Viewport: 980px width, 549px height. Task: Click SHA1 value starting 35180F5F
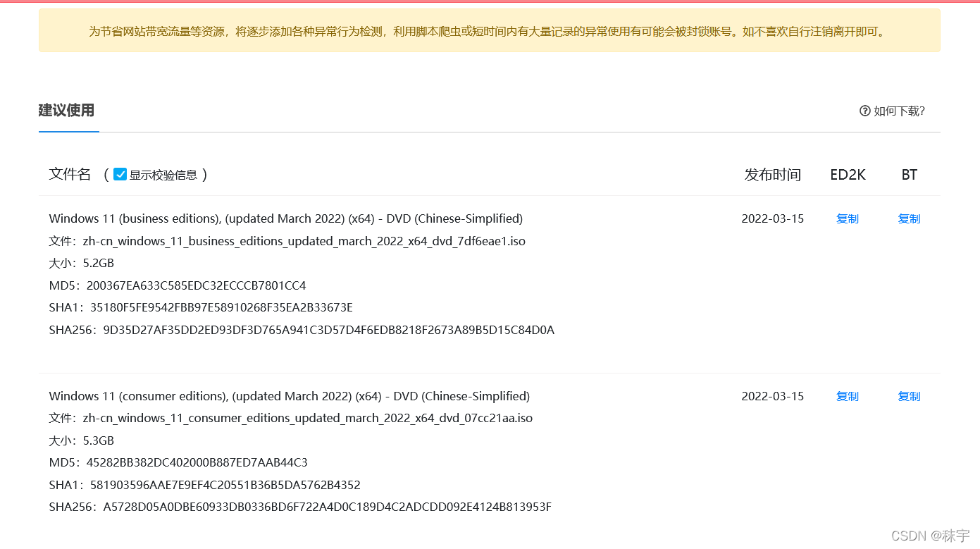tap(221, 307)
